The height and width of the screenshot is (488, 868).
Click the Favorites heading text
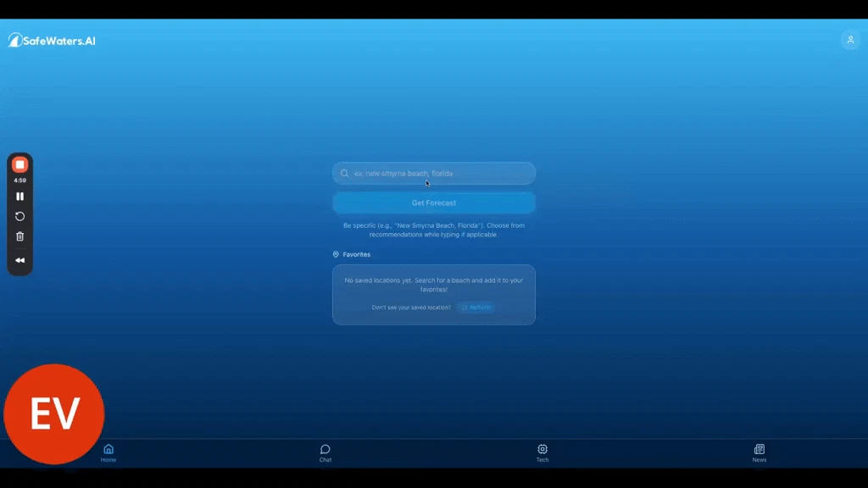point(357,254)
